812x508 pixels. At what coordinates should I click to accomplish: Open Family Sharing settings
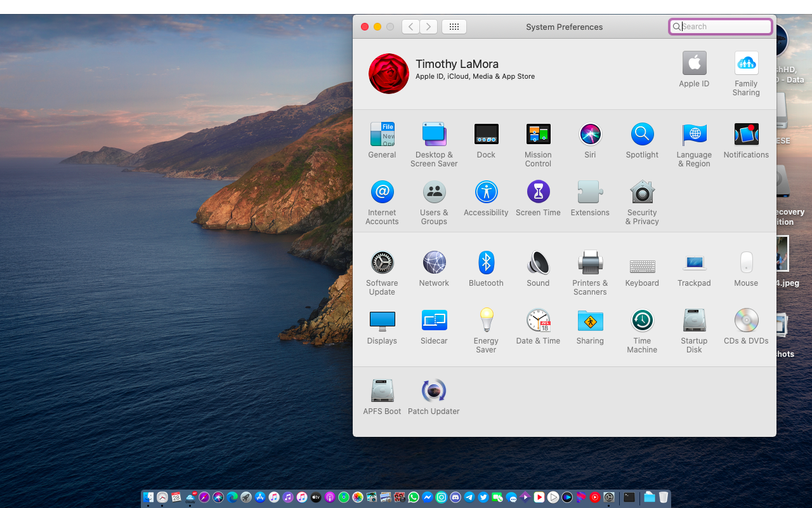[x=746, y=74]
